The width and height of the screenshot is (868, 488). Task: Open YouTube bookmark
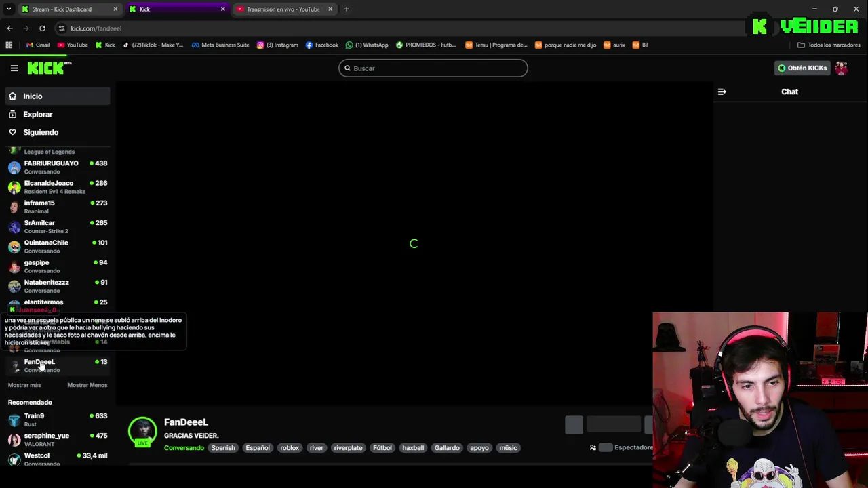[x=73, y=45]
